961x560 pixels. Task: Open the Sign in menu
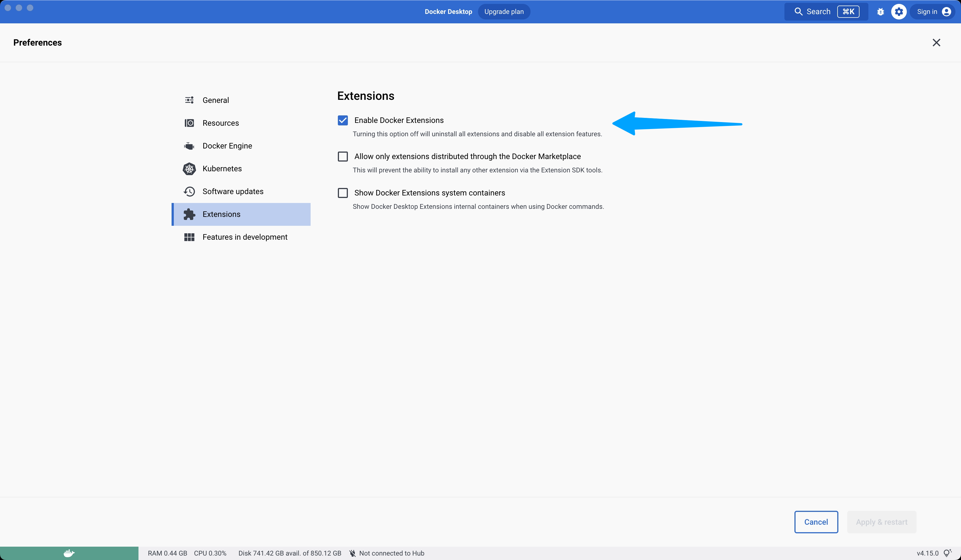coord(933,11)
